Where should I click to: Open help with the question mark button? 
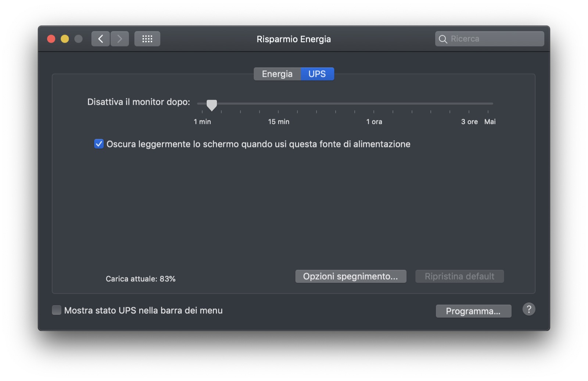528,309
